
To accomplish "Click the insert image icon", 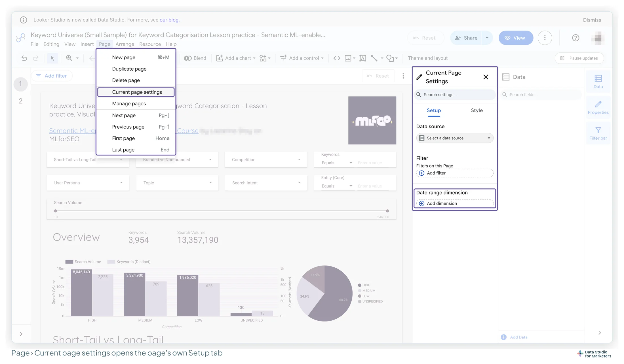I will 348,58.
